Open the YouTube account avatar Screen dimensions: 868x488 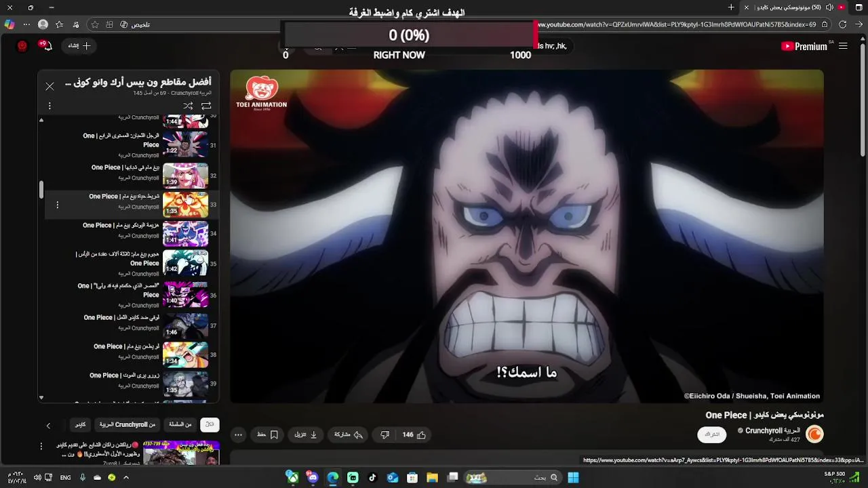tap(22, 46)
